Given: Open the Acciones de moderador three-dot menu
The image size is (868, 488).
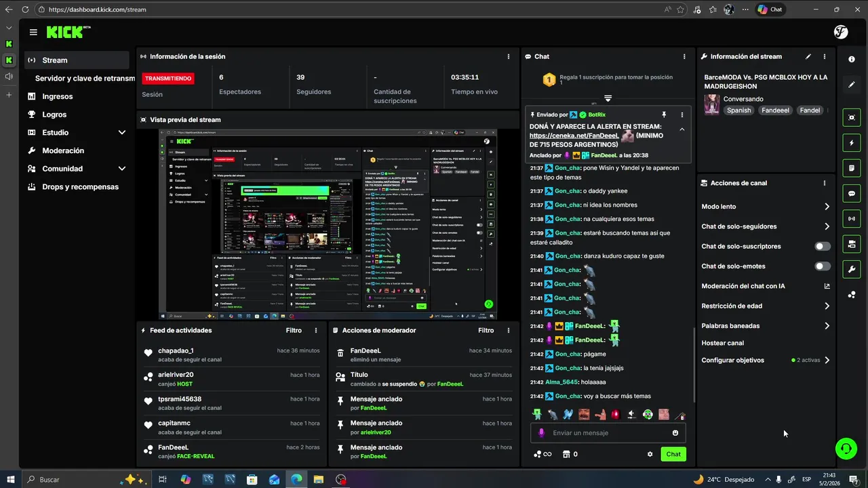Looking at the screenshot, I should tap(509, 331).
